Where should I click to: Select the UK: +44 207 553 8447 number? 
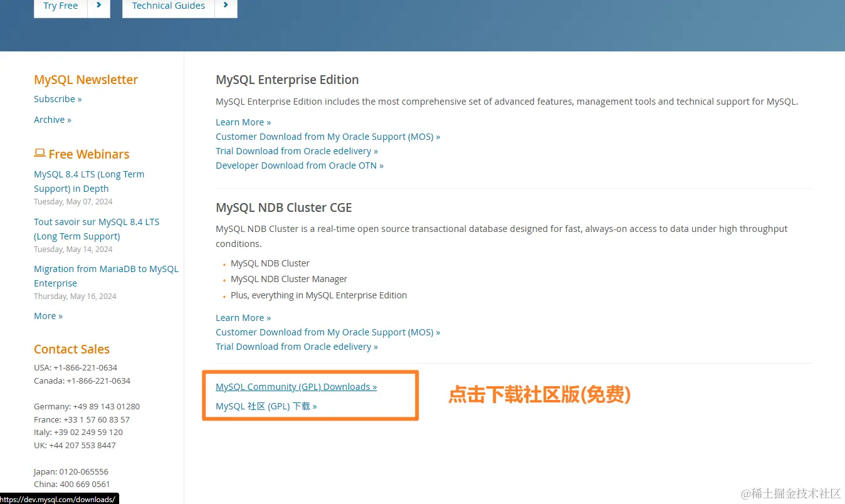pos(75,445)
